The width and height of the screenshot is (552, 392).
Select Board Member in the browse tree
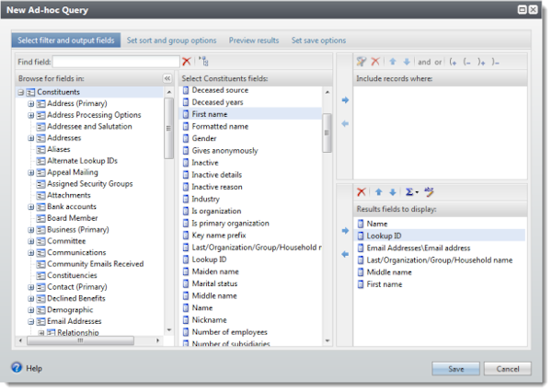tap(72, 218)
